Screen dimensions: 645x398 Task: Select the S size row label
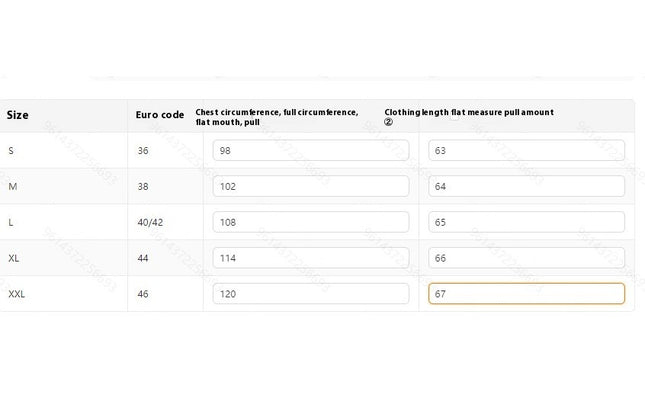coord(11,150)
